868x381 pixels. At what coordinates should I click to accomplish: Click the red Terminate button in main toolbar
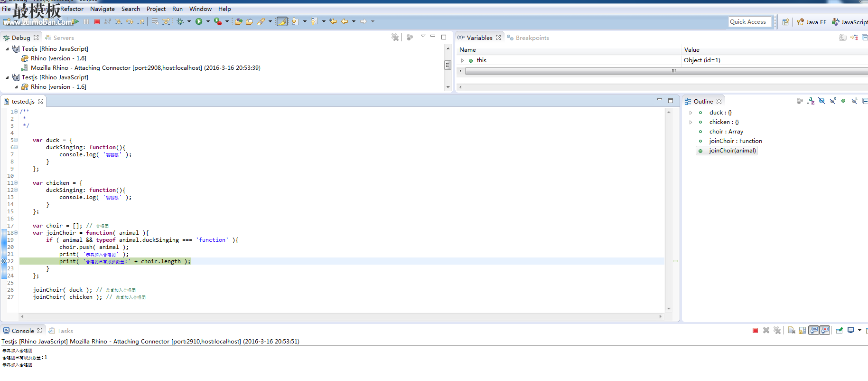pyautogui.click(x=97, y=21)
